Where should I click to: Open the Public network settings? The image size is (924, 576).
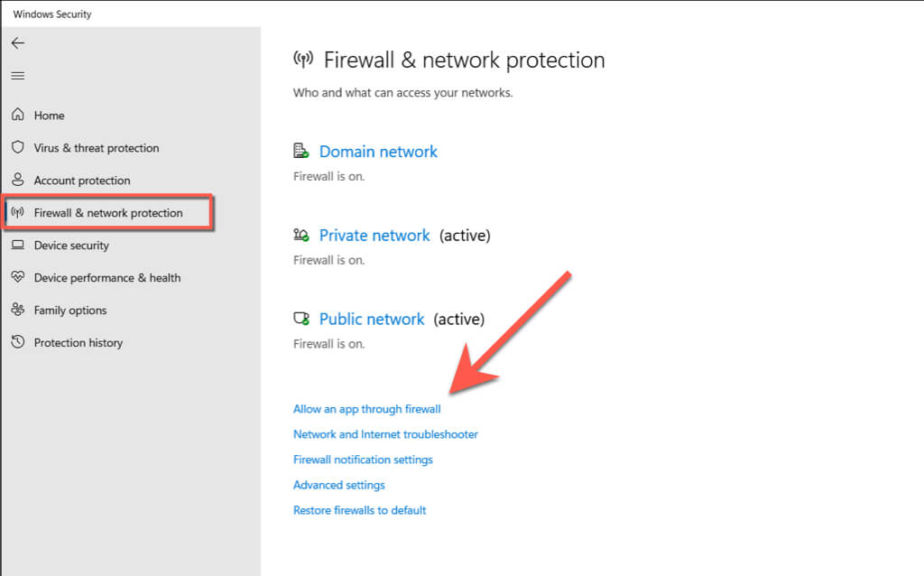click(372, 320)
